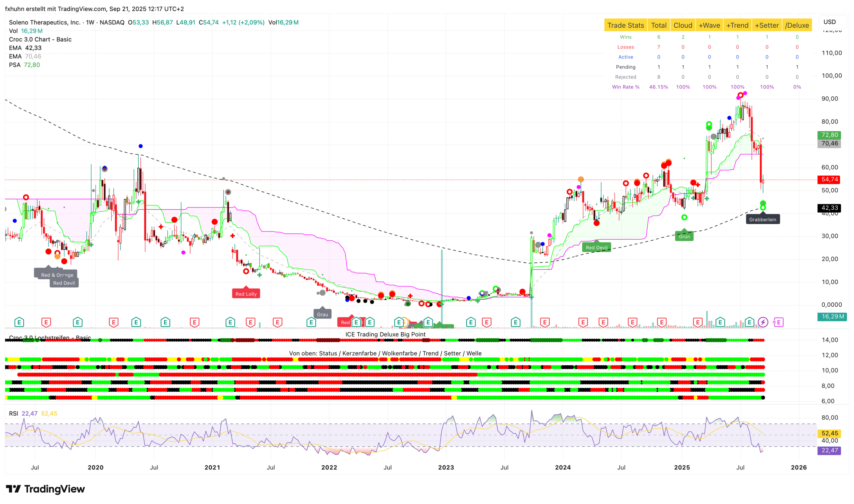The width and height of the screenshot is (854, 504).
Task: Click the red 54,74 last price label
Action: pyautogui.click(x=829, y=179)
